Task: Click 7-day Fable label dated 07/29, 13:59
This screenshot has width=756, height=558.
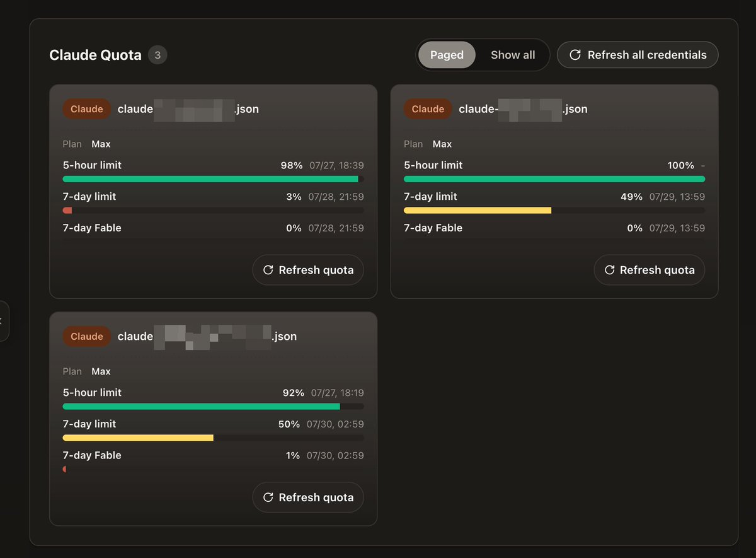Action: [433, 228]
